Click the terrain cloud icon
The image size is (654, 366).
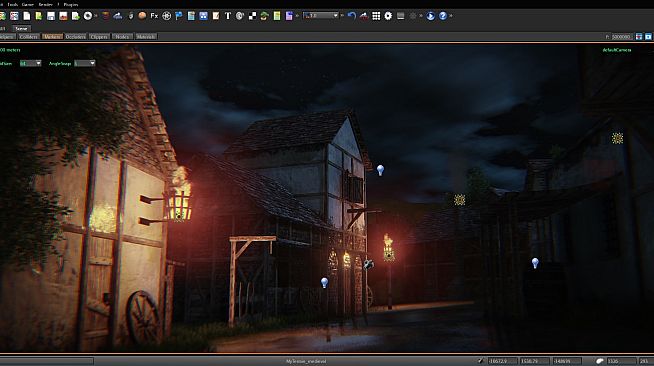(118, 16)
